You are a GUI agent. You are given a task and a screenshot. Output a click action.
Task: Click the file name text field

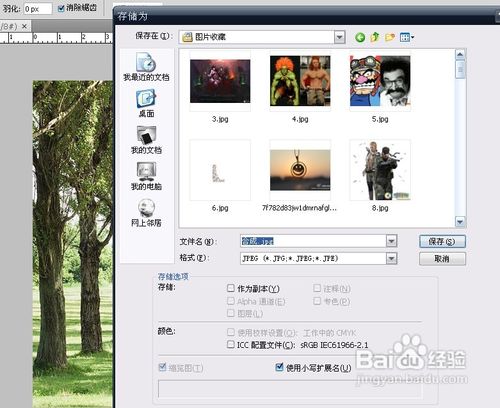[x=313, y=241]
